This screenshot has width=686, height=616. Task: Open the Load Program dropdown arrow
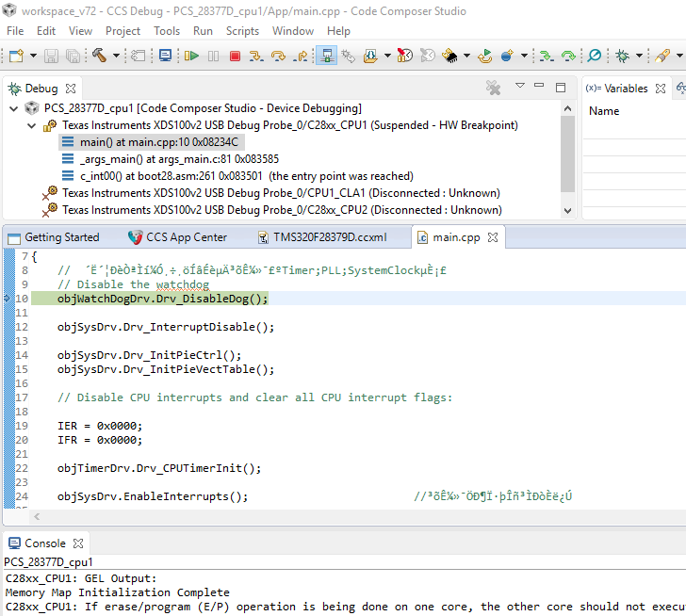[387, 56]
